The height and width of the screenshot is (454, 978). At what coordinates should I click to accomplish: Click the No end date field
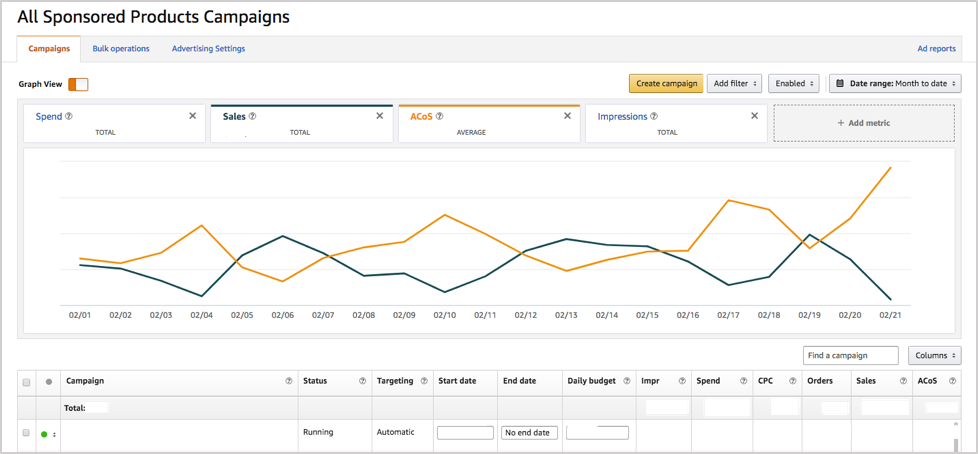529,433
